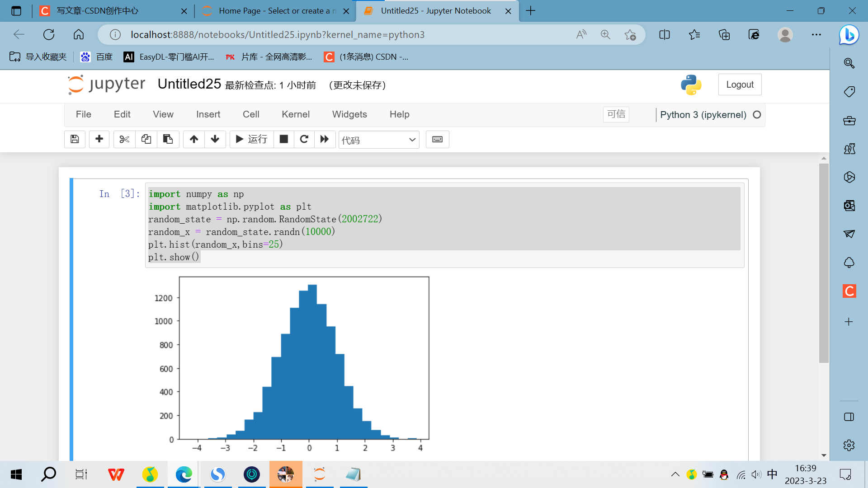
Task: Cut selected cell with scissors icon
Action: (x=124, y=139)
